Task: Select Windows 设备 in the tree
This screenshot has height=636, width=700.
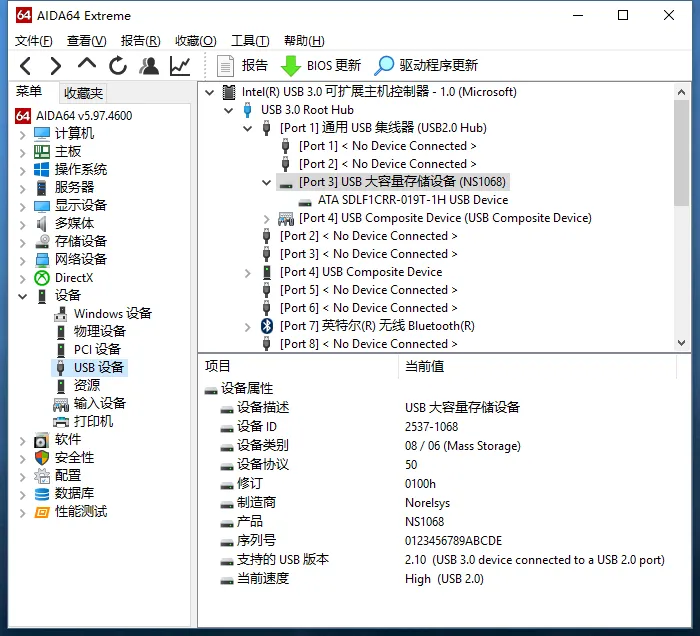Action: [113, 313]
